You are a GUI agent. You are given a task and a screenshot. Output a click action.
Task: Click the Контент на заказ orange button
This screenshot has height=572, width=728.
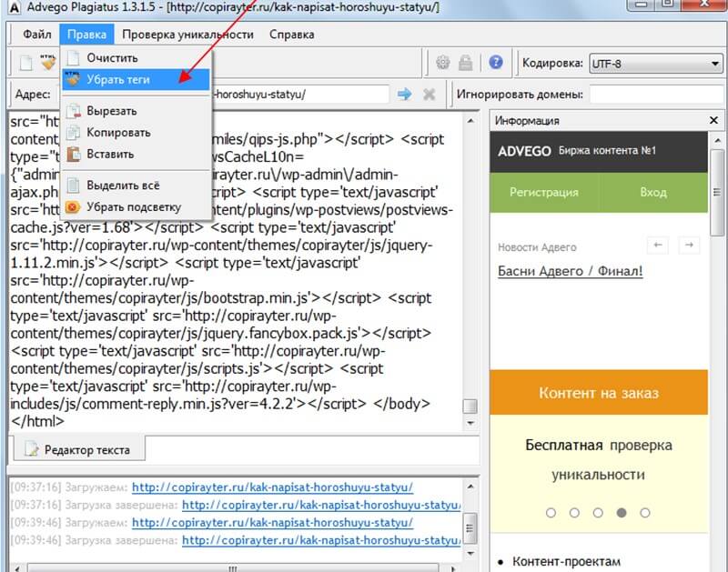pos(598,393)
